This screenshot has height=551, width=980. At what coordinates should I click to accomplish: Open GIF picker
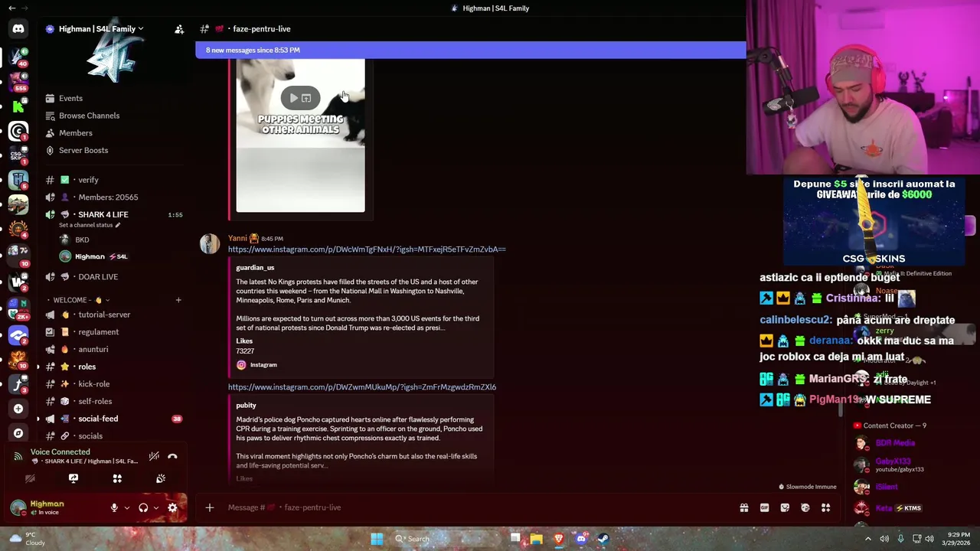(764, 507)
